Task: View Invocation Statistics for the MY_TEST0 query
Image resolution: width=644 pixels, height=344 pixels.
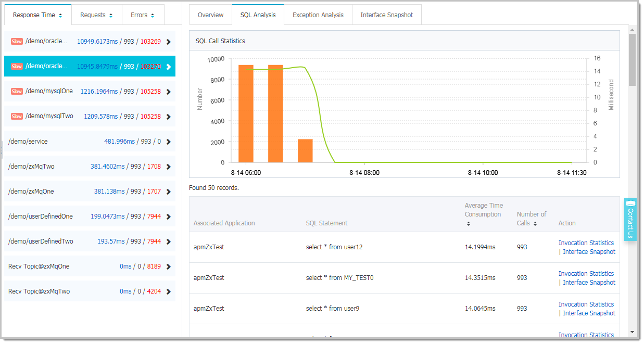Action: (x=586, y=274)
